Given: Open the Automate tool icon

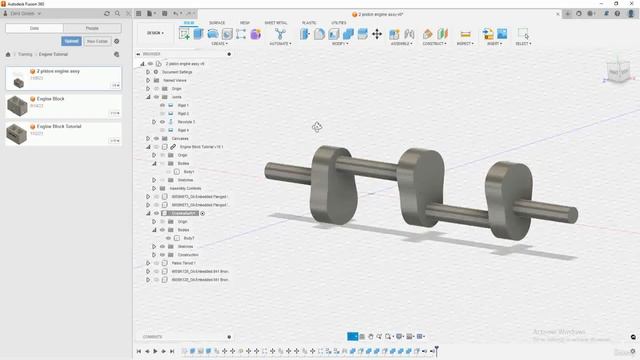Looking at the screenshot, I should [x=280, y=34].
